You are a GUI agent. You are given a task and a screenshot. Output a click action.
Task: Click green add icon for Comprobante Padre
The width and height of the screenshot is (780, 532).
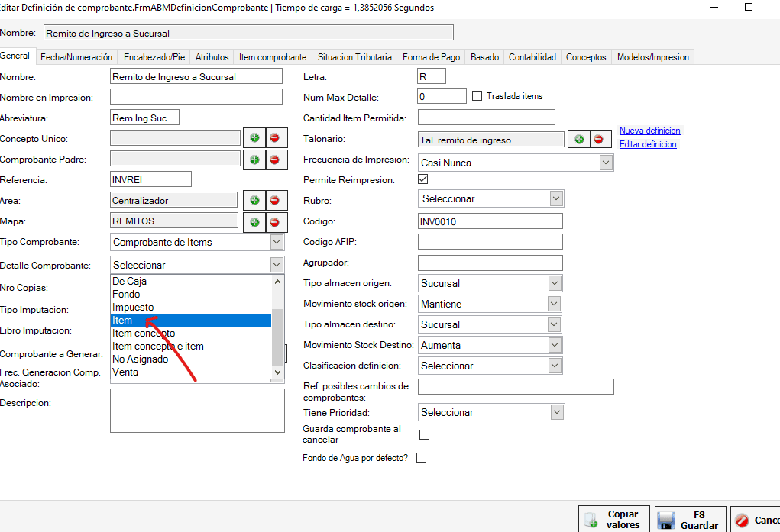pyautogui.click(x=254, y=159)
